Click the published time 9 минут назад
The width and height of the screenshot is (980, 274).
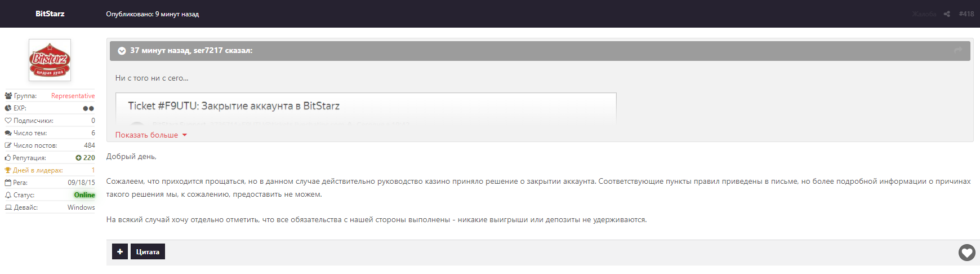pos(177,14)
